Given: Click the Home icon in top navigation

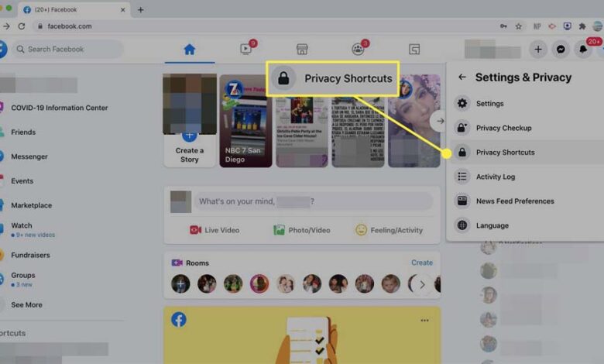Looking at the screenshot, I should [x=189, y=50].
